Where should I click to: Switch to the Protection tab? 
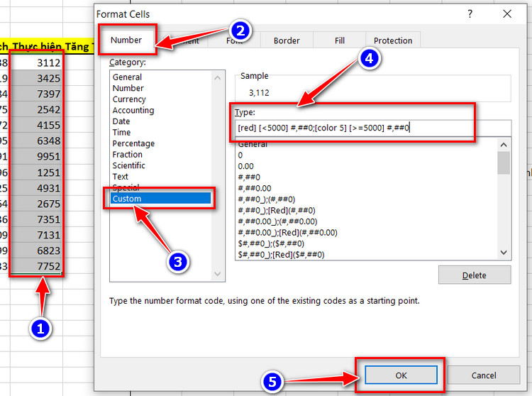click(x=393, y=40)
